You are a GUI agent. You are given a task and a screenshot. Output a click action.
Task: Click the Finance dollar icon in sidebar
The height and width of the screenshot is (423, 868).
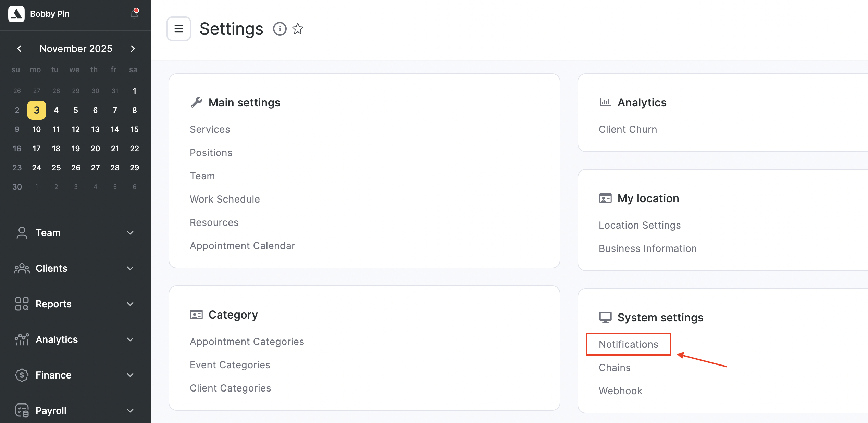pyautogui.click(x=22, y=375)
